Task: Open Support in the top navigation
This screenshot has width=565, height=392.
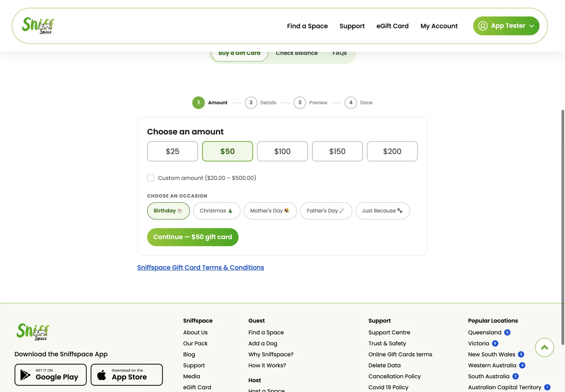Action: (352, 26)
